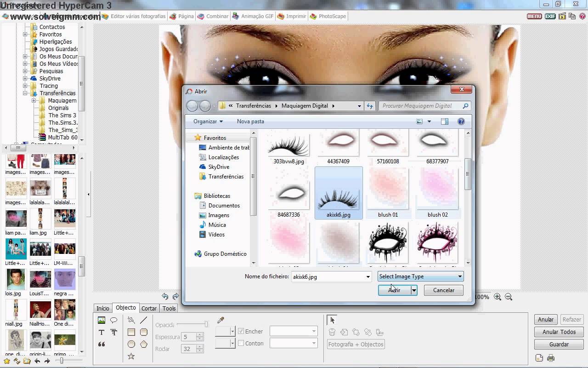
Task: Click the new document icon near Guardar
Action: click(539, 358)
